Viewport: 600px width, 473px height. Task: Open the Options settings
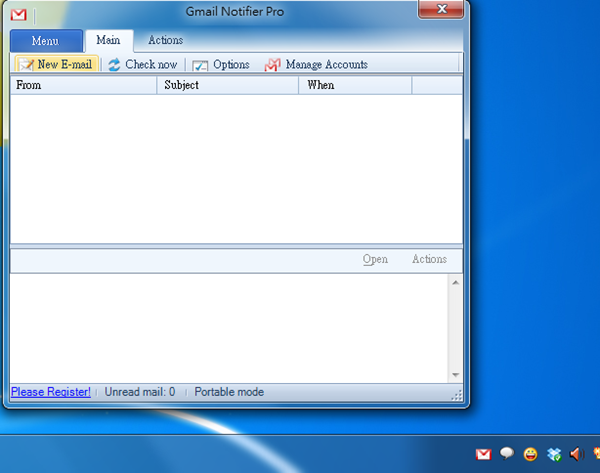[221, 65]
